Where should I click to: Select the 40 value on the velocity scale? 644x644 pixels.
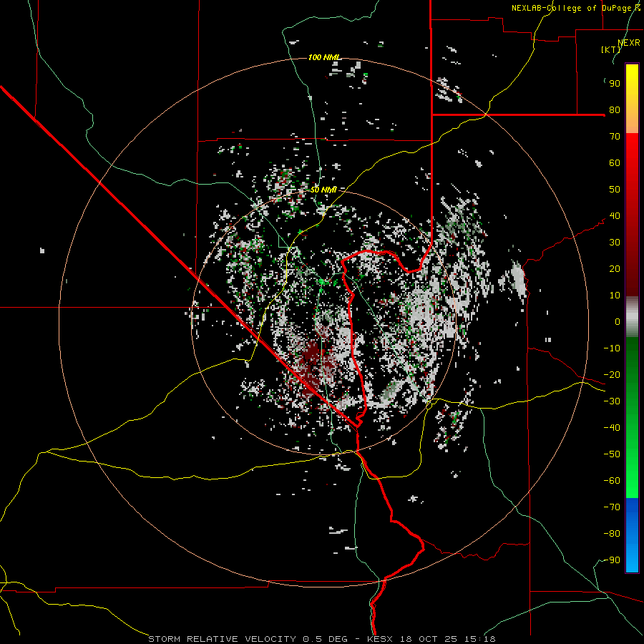coord(615,216)
